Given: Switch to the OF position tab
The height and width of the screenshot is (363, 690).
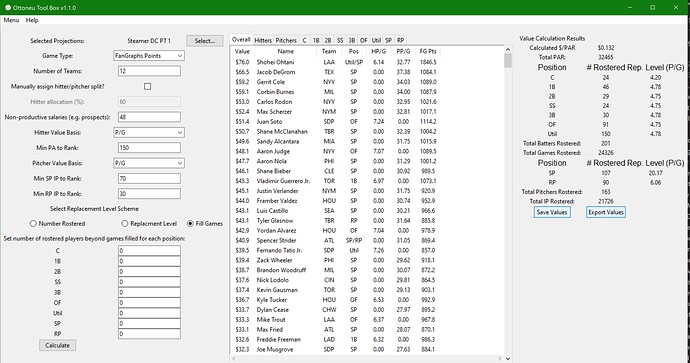Looking at the screenshot, I should (363, 40).
